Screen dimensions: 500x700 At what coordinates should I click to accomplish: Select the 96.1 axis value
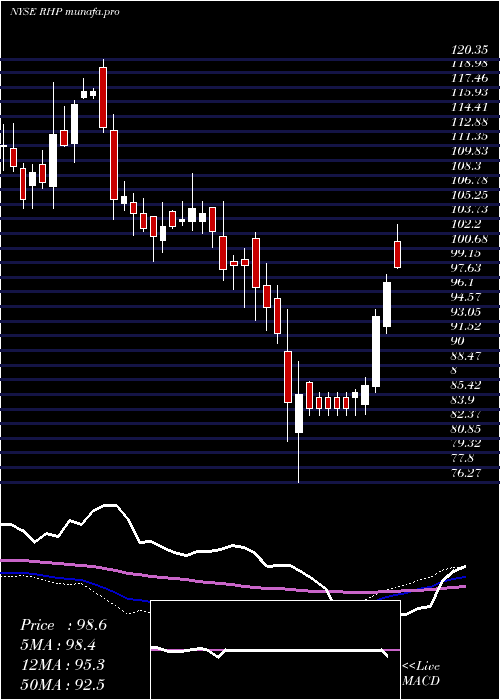coord(463,283)
